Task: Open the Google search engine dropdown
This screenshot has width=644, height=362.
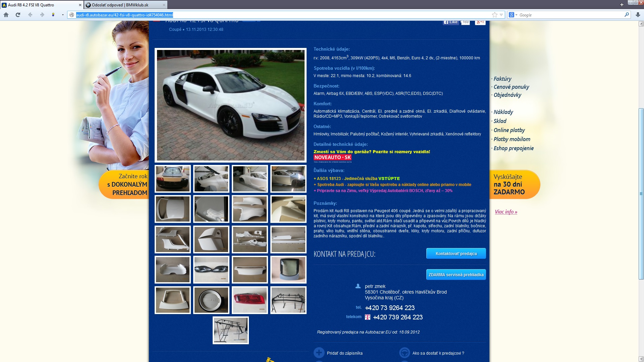Action: pos(513,15)
